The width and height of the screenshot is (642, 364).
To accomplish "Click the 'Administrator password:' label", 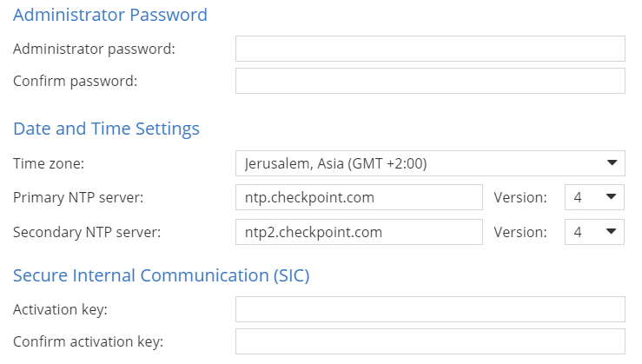I will [x=94, y=50].
